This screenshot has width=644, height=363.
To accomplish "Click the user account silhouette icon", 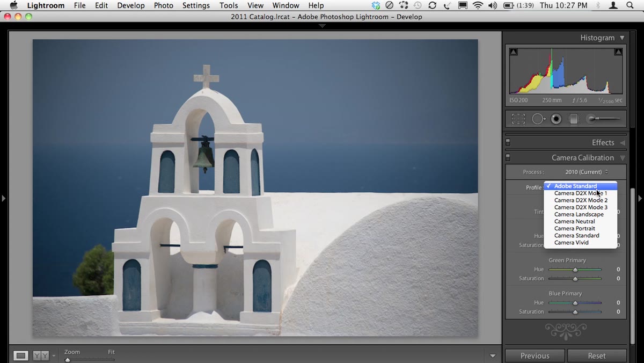I will 614,5.
